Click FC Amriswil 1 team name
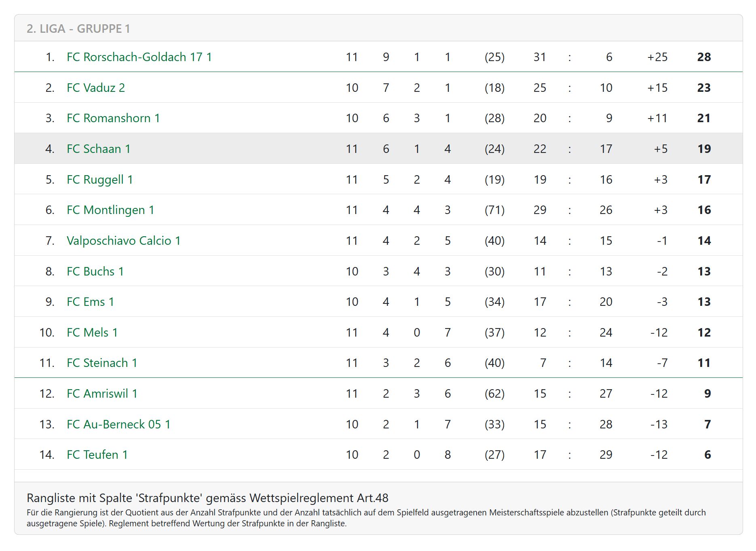 pos(102,394)
